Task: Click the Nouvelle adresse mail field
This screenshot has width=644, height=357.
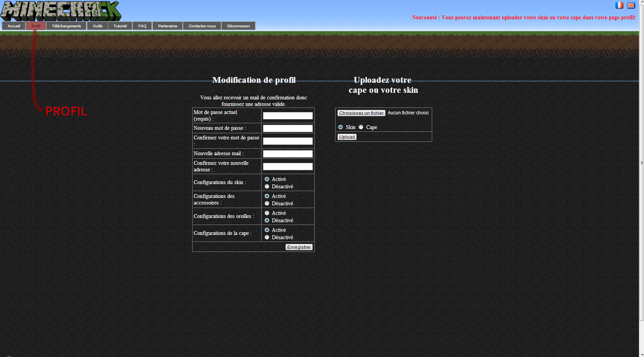Action: point(288,154)
